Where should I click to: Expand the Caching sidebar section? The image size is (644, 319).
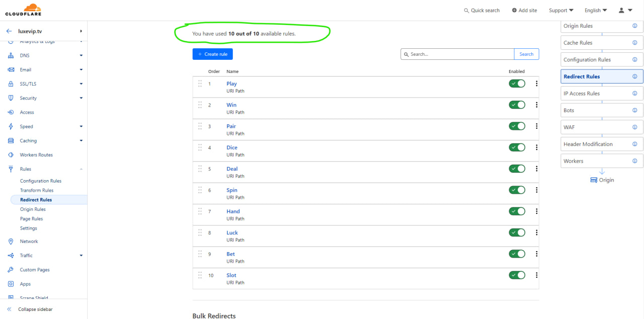pyautogui.click(x=81, y=141)
